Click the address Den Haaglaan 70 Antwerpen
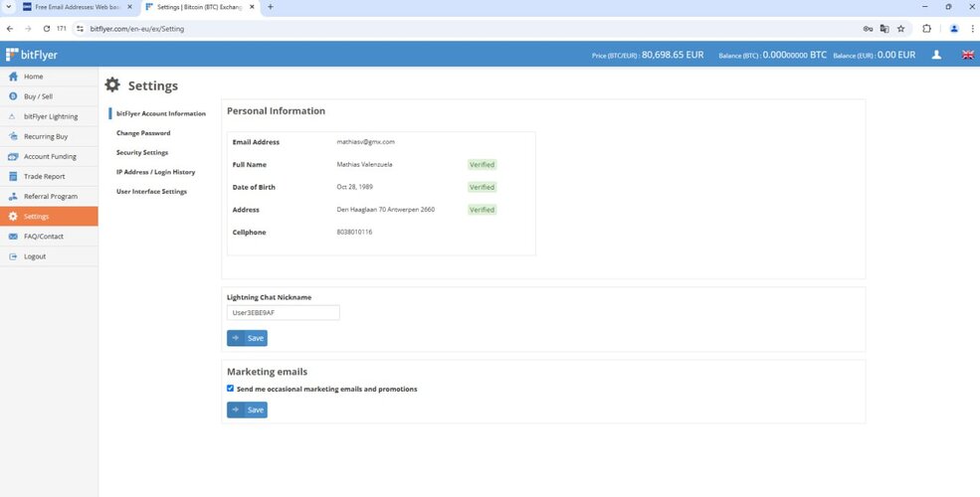The width and height of the screenshot is (980, 497). pyautogui.click(x=386, y=209)
